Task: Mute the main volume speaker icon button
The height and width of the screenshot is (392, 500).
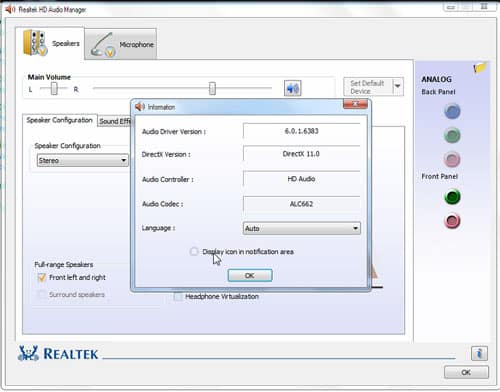Action: (x=293, y=88)
